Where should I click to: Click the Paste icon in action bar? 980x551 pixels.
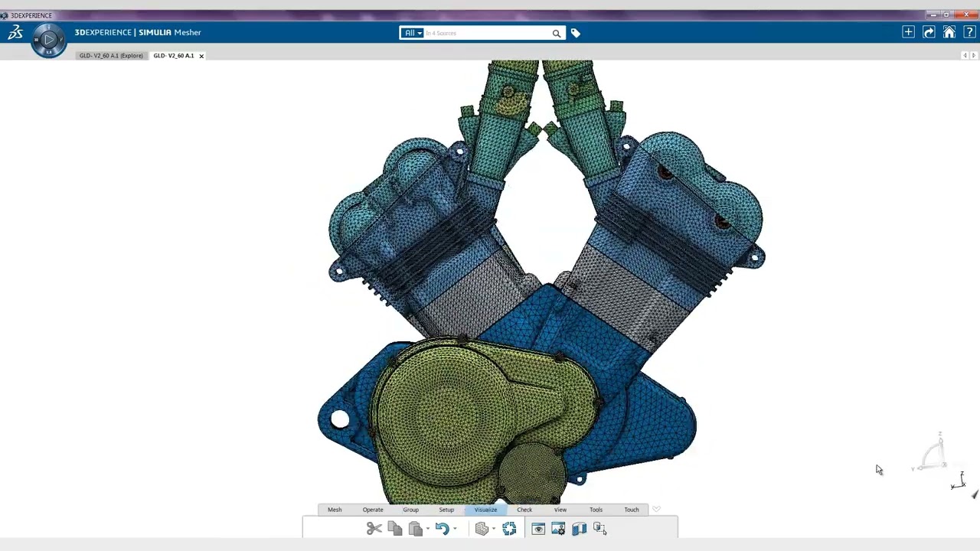pyautogui.click(x=416, y=529)
